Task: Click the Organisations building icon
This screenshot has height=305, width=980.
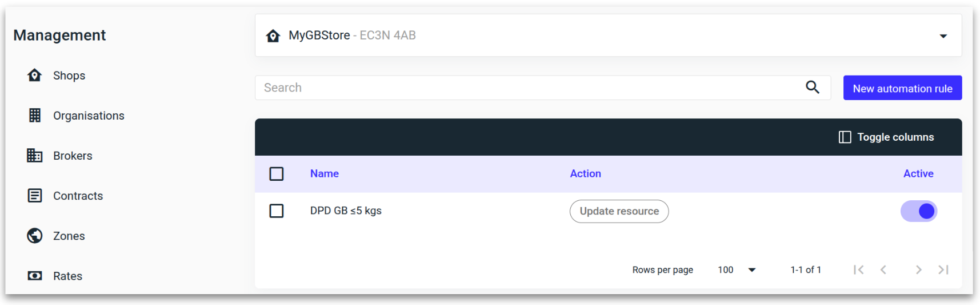Action: (x=35, y=116)
